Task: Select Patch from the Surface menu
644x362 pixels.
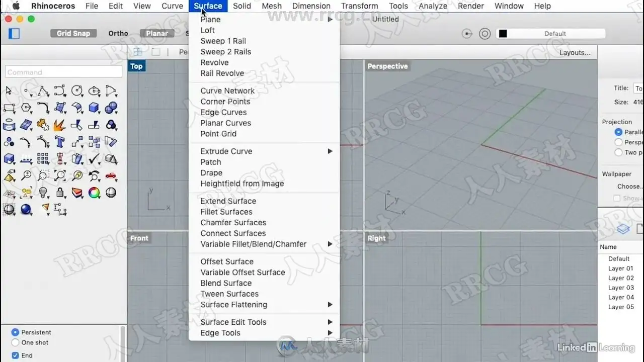Action: coord(264,162)
